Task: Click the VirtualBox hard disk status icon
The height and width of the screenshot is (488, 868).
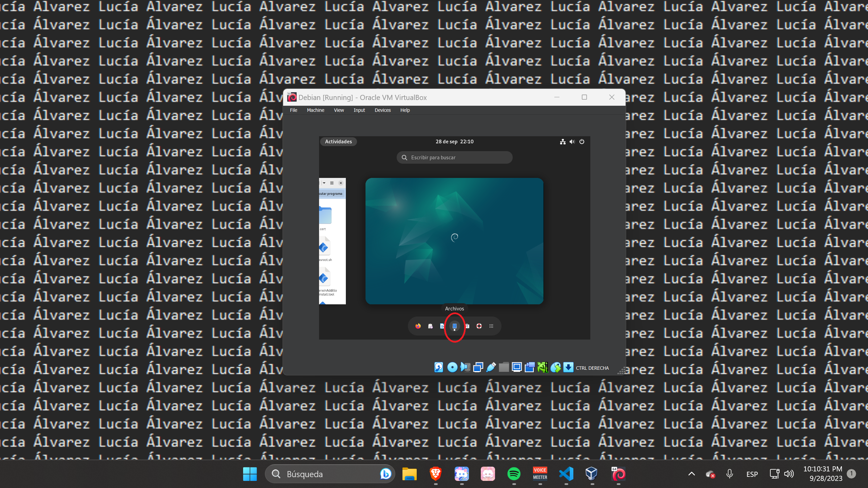Action: pos(439,367)
